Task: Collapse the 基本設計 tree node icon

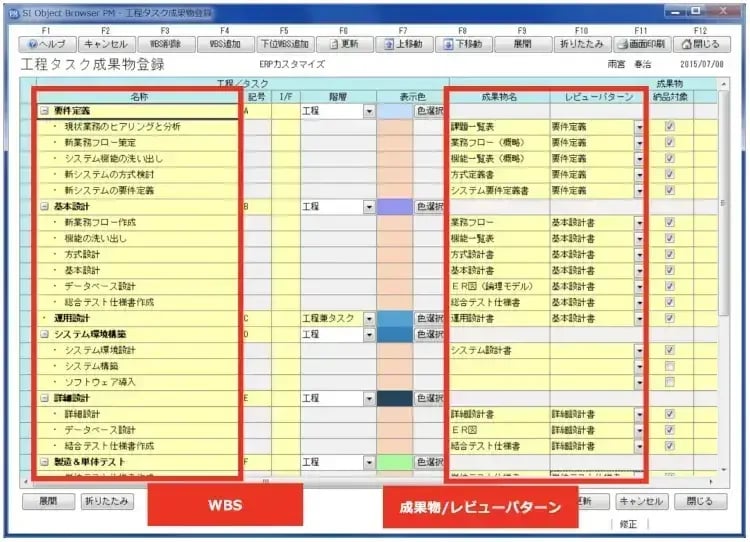Action: tap(44, 207)
